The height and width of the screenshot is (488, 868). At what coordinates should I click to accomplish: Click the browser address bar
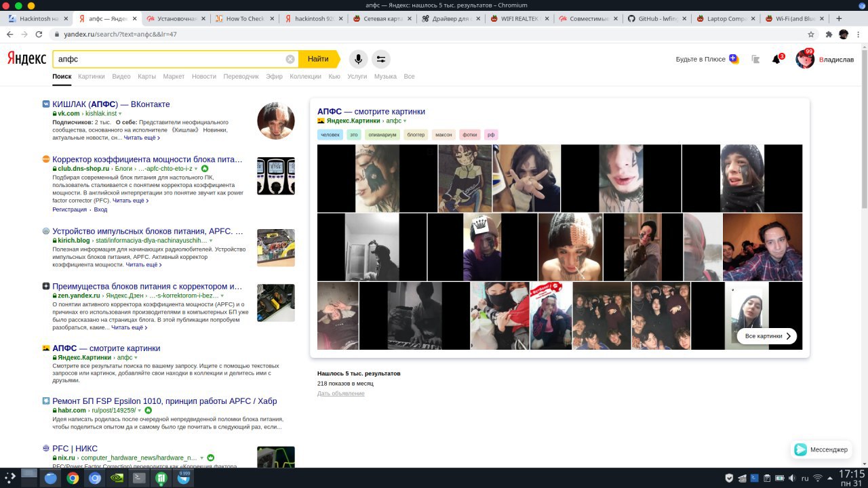point(434,34)
